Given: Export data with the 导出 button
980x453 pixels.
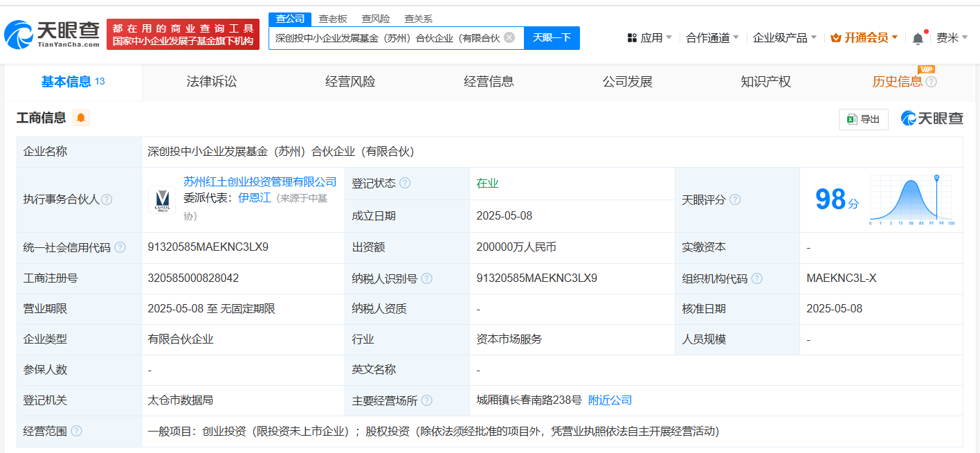Looking at the screenshot, I should [x=864, y=119].
